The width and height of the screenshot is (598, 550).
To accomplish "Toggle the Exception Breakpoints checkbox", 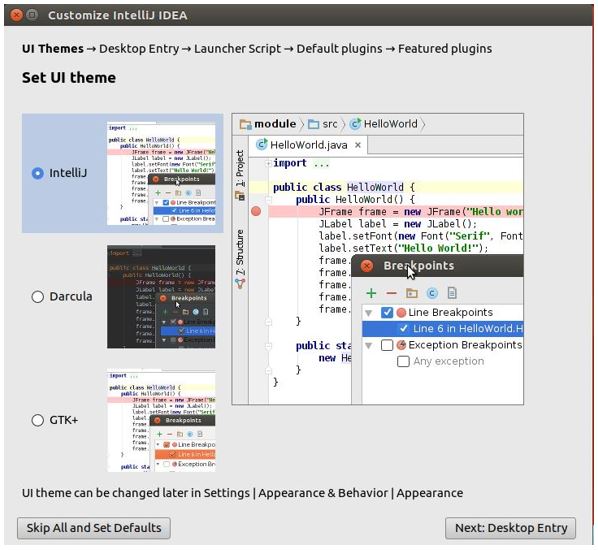I will (387, 345).
